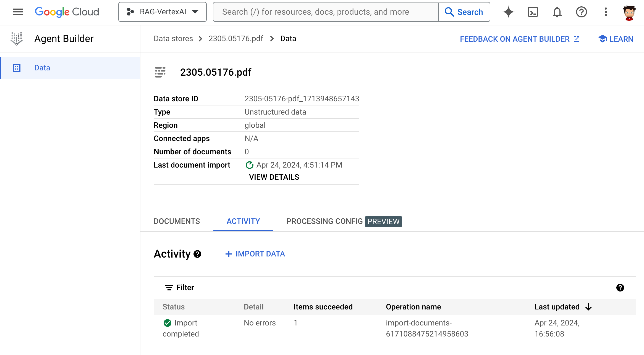The image size is (644, 355).
Task: Open the hamburger navigation menu
Action: click(x=18, y=12)
